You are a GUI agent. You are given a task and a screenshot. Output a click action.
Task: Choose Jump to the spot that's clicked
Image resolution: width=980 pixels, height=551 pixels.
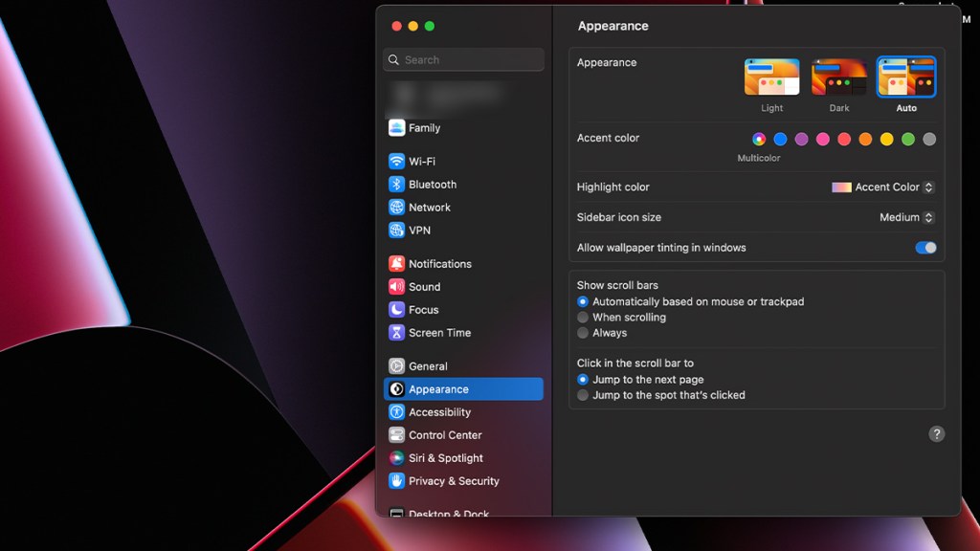pos(583,395)
